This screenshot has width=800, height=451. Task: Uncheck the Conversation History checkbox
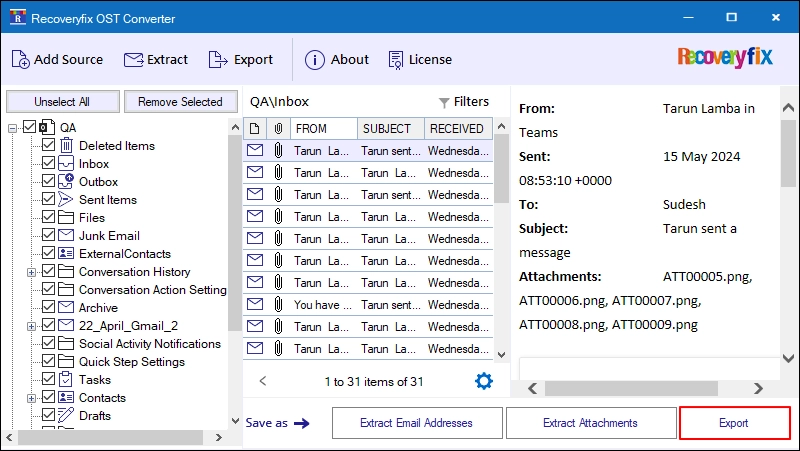click(x=48, y=271)
